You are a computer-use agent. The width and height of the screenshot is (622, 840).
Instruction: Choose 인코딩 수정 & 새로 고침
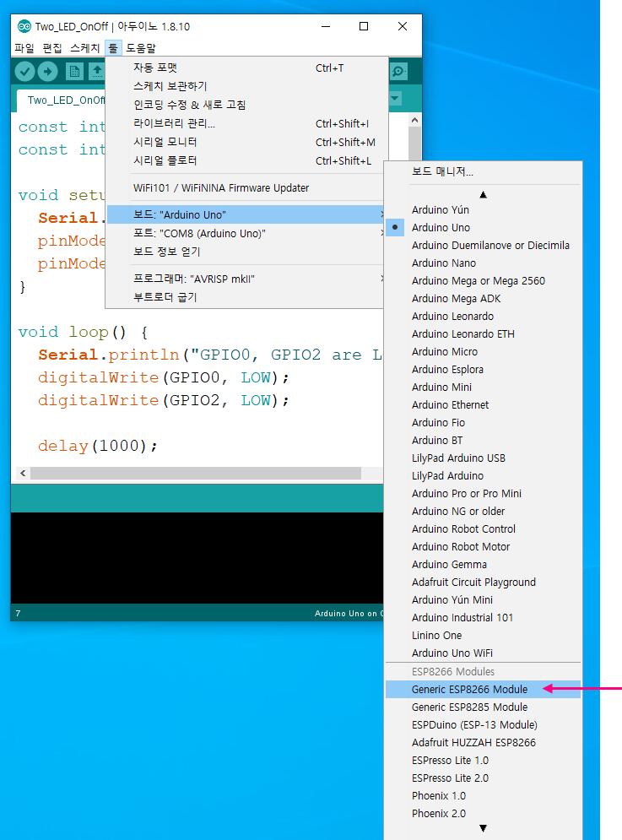tap(245, 105)
